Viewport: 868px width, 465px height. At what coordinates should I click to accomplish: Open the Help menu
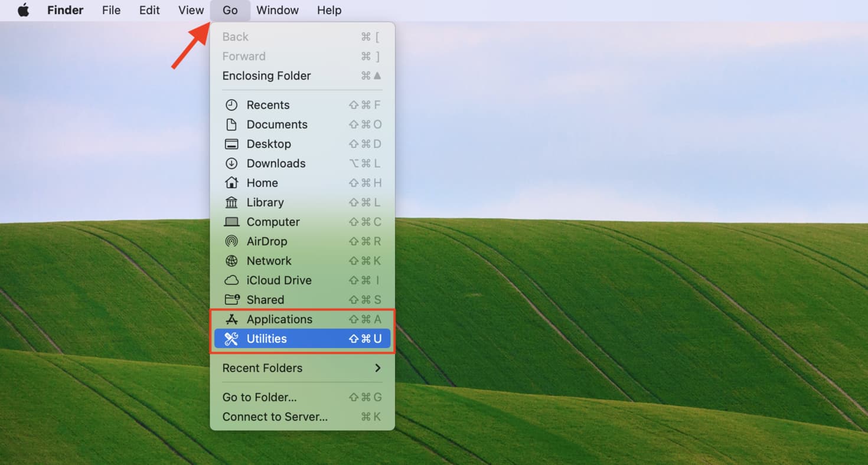coord(329,10)
